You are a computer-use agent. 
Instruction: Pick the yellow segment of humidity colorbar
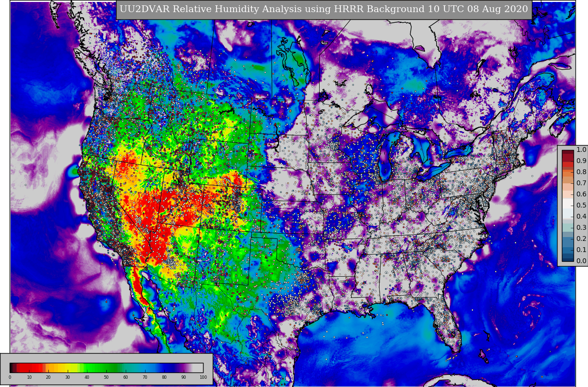click(69, 368)
